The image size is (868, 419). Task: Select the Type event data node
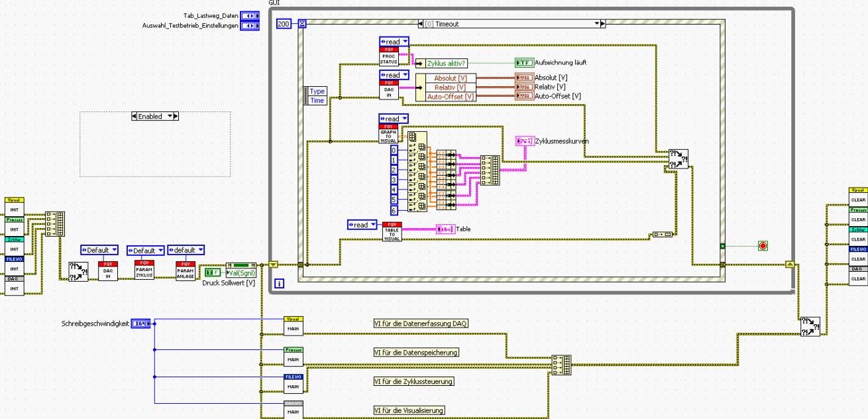[317, 91]
